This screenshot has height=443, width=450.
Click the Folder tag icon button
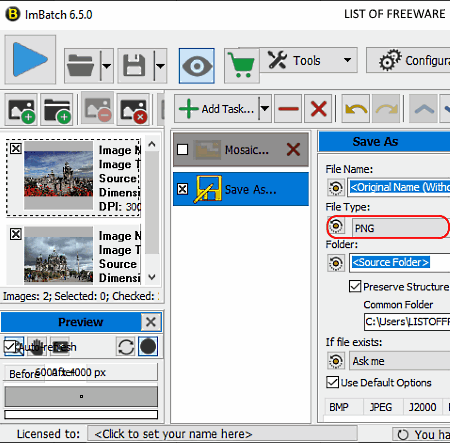point(336,263)
